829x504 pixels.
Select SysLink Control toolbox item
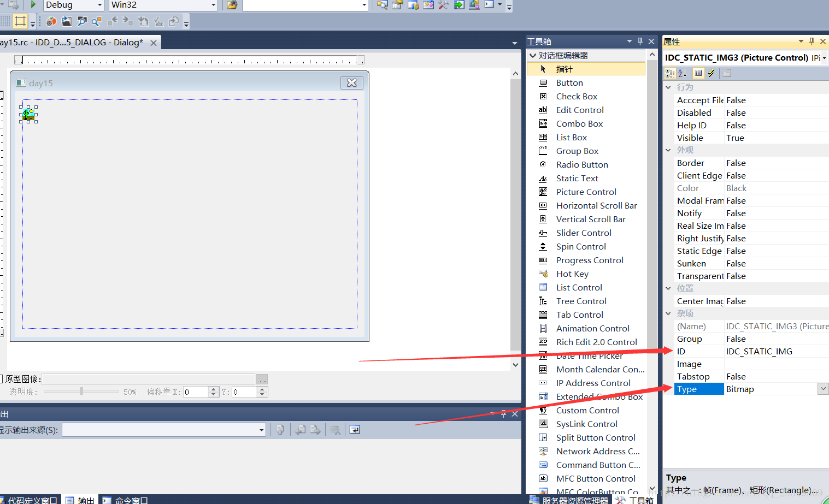[586, 424]
